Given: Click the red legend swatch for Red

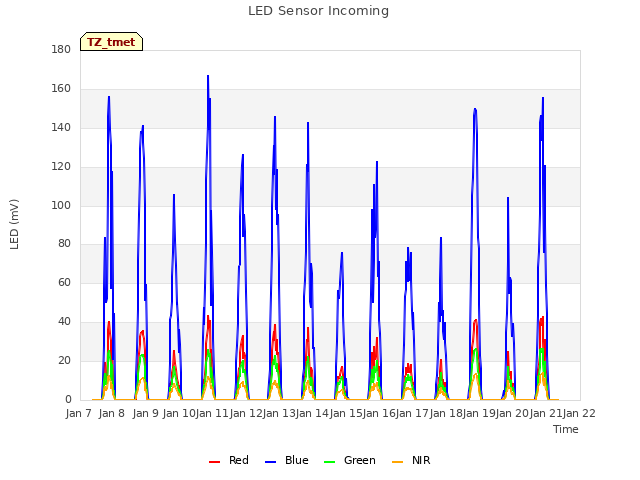Looking at the screenshot, I should pos(214,462).
